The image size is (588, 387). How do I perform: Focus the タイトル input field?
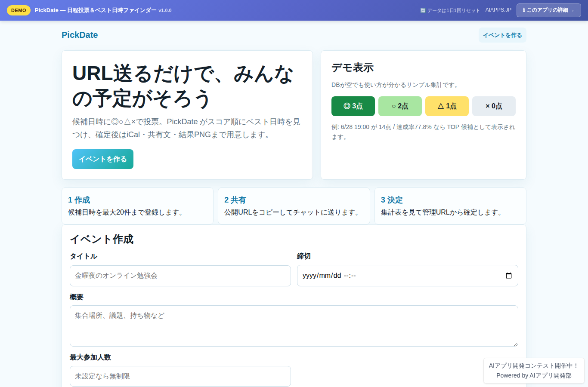click(180, 276)
